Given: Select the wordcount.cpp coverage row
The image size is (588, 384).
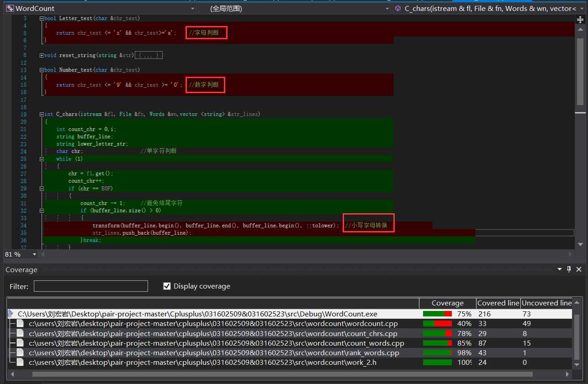Looking at the screenshot, I should 290,324.
